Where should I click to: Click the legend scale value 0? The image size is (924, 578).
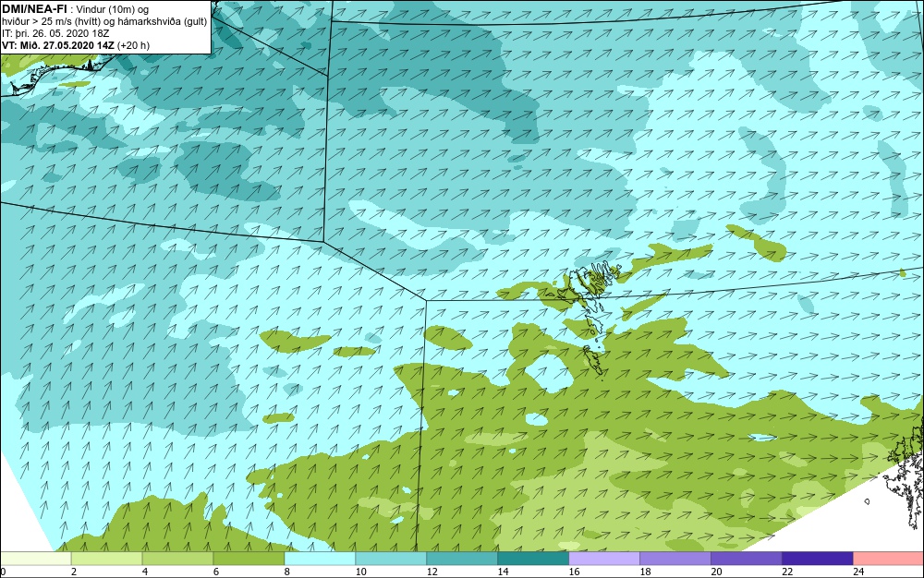[3, 572]
